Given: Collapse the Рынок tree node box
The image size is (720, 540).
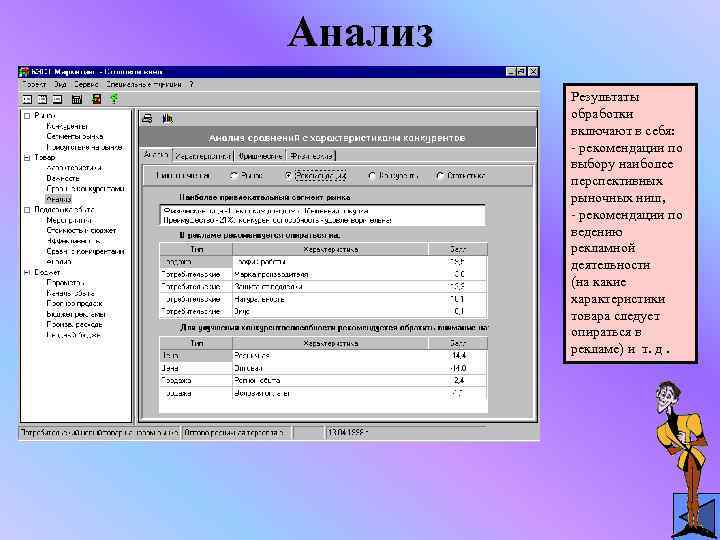Looking at the screenshot, I should [x=27, y=116].
